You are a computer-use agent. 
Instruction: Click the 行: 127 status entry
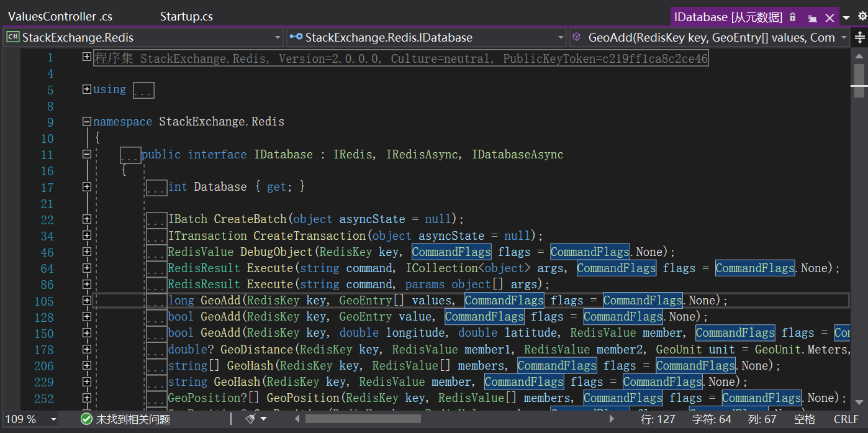[658, 419]
